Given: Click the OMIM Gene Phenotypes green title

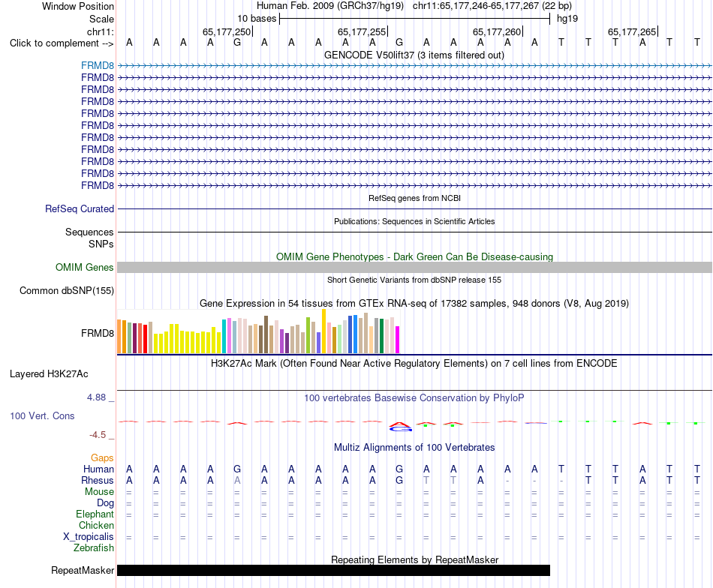Looking at the screenshot, I should tap(414, 256).
